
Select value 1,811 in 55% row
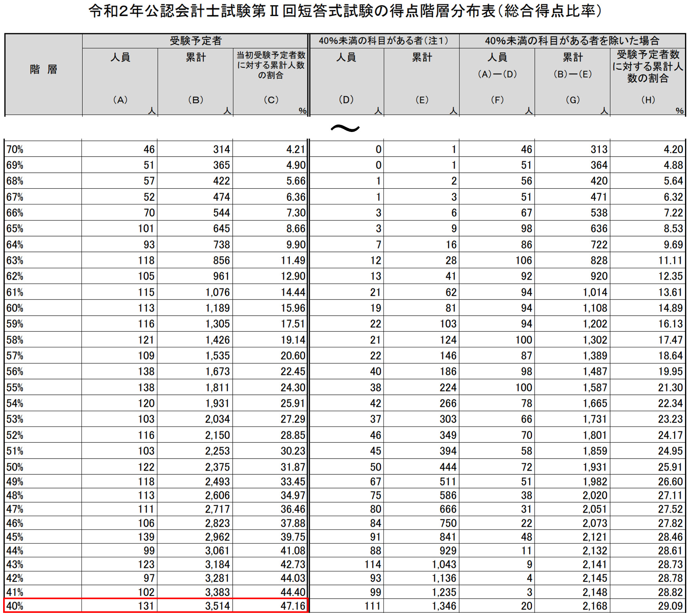[x=218, y=388]
